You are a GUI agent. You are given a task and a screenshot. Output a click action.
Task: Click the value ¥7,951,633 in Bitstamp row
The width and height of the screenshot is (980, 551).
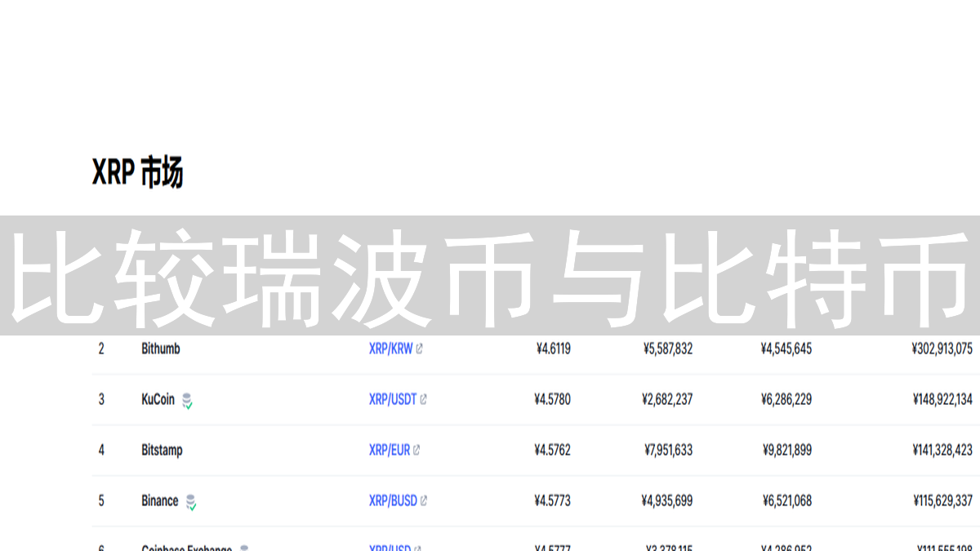tap(668, 450)
